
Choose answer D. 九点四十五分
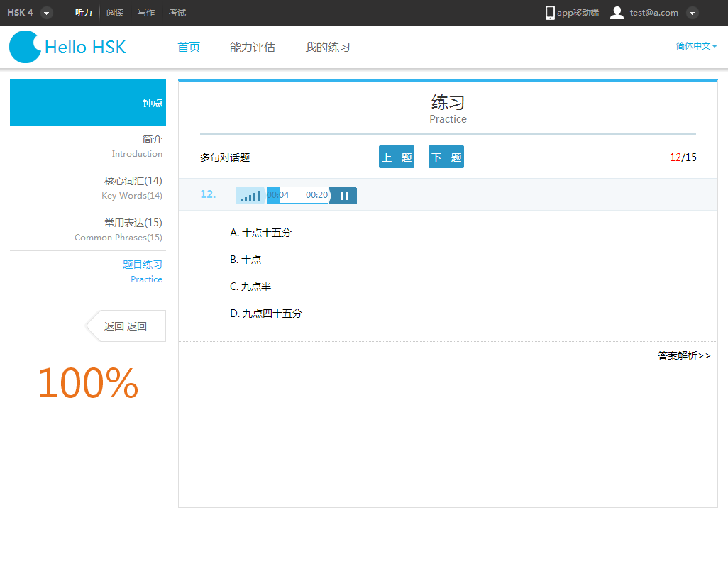265,313
